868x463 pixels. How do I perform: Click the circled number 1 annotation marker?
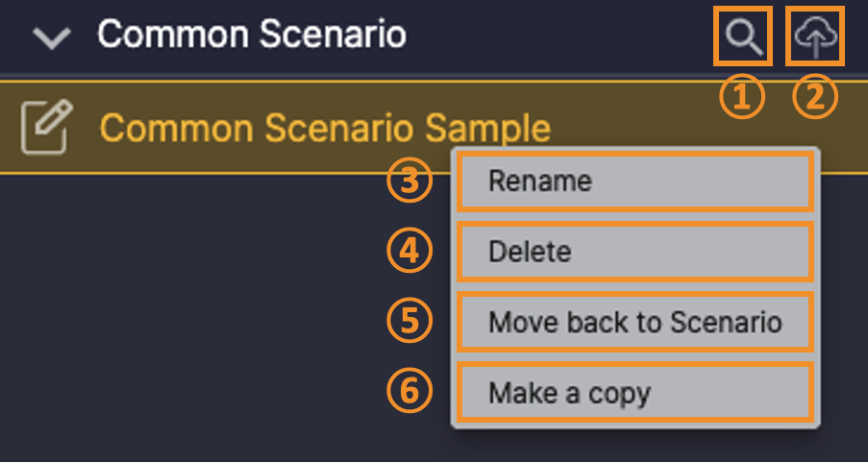tap(742, 96)
